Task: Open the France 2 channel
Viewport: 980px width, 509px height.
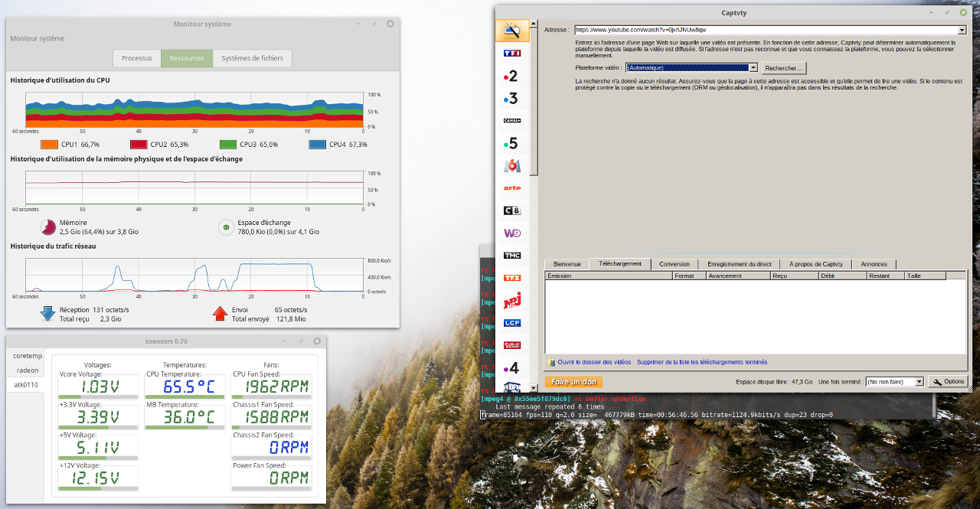Action: [512, 76]
